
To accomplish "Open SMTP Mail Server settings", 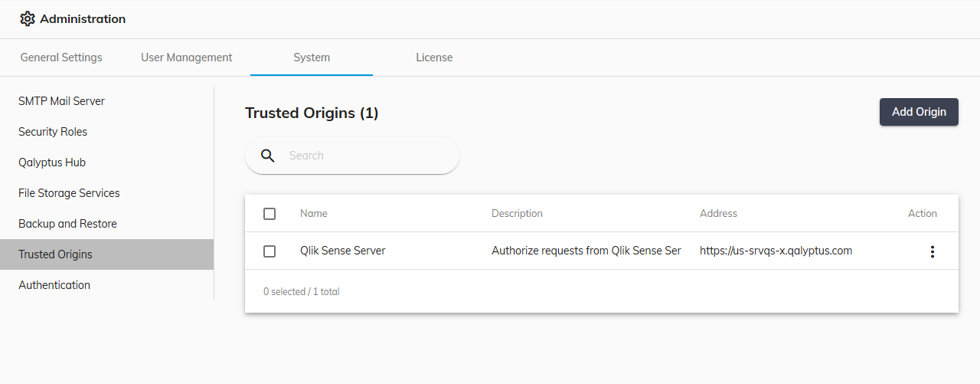I will [106, 101].
